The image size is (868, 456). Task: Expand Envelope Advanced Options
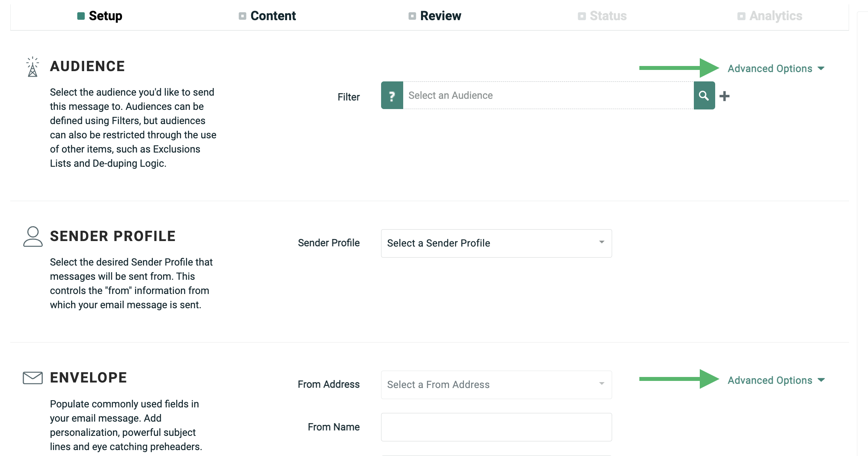tap(776, 380)
